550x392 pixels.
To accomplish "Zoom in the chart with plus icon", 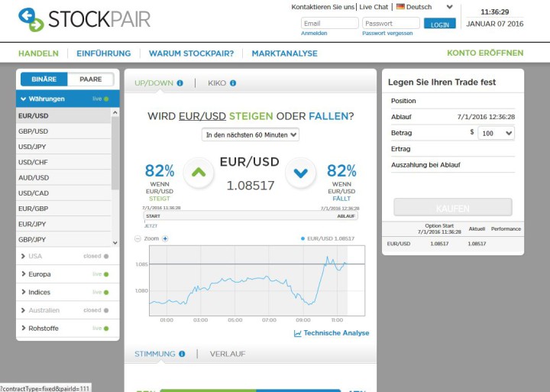I will click(165, 238).
